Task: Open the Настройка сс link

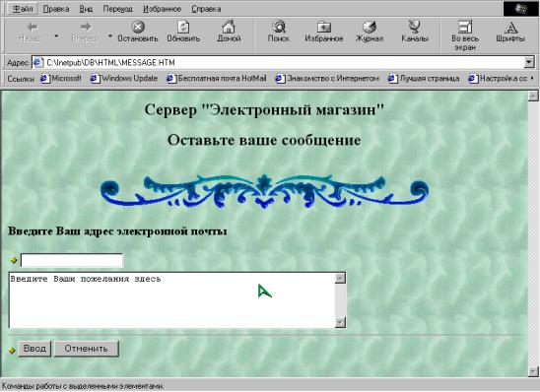Action: tap(498, 79)
